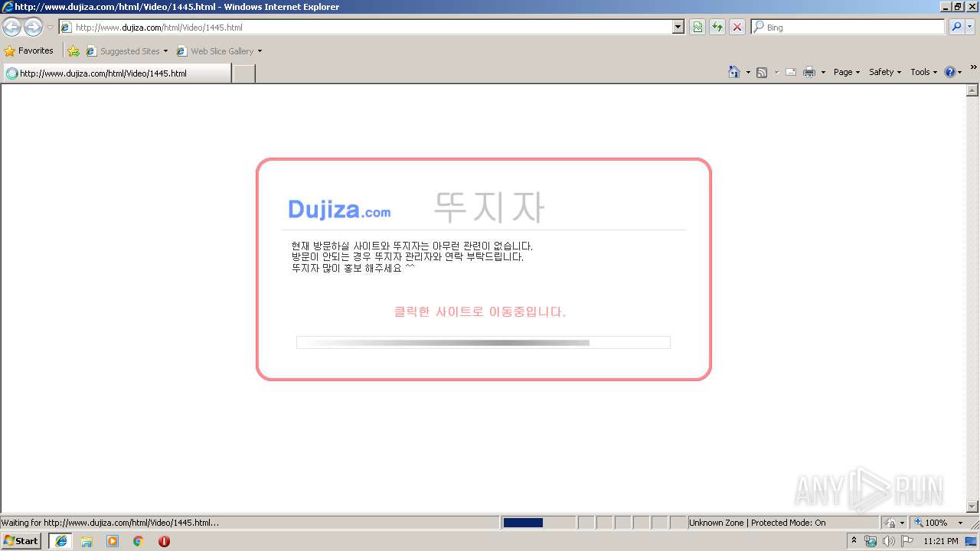The width and height of the screenshot is (980, 551).
Task: Click the status bar progress indicator
Action: point(539,523)
